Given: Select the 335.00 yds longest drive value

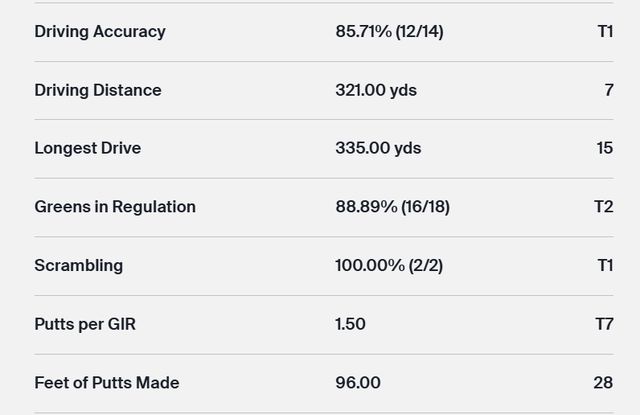Looking at the screenshot, I should 378,148.
